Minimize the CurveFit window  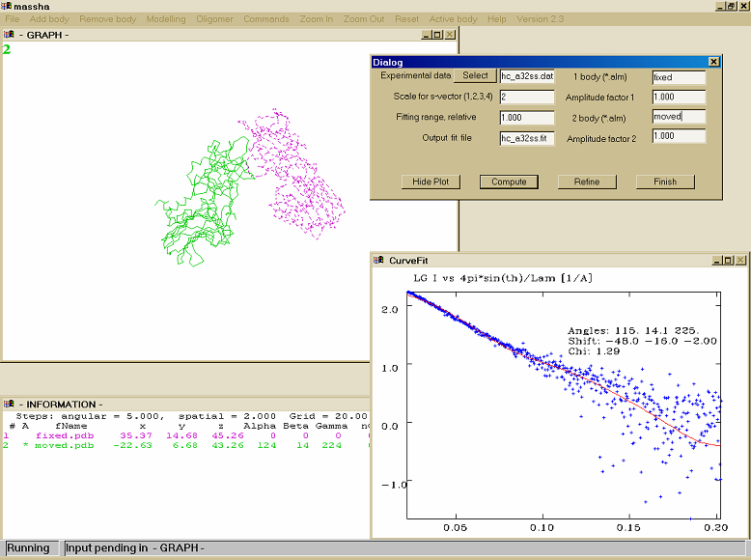715,261
